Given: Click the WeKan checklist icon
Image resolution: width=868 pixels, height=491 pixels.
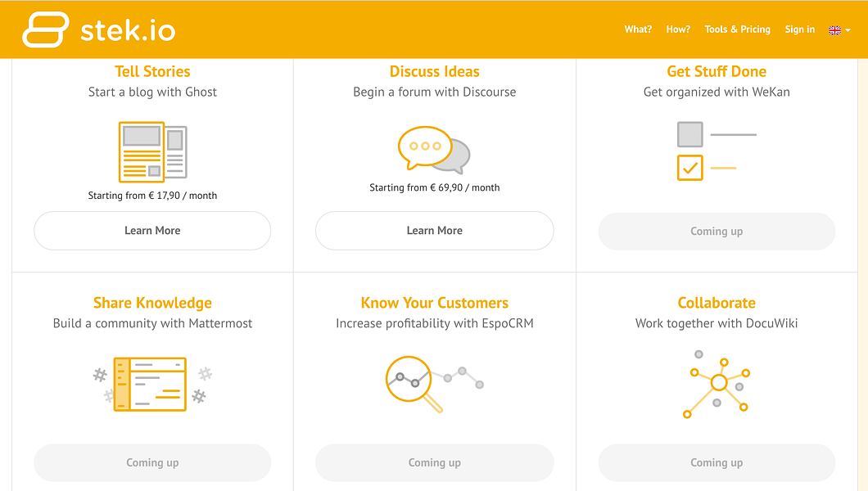Looking at the screenshot, I should (717, 151).
